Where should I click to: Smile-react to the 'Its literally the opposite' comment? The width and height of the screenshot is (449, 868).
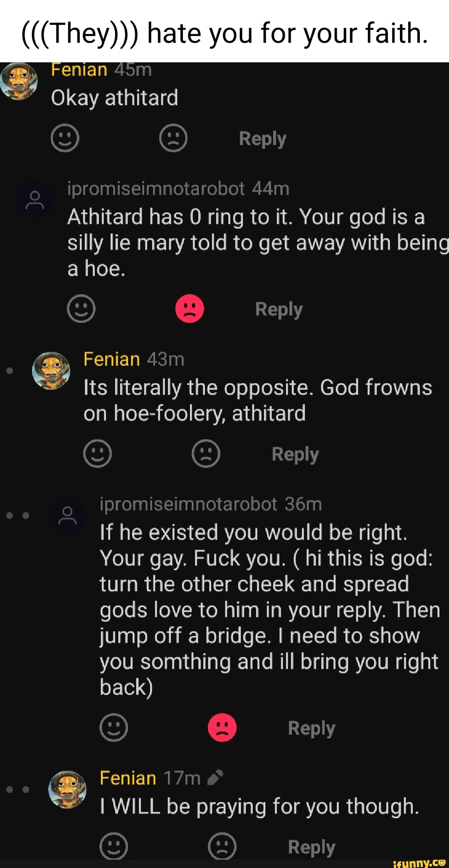coord(98,453)
